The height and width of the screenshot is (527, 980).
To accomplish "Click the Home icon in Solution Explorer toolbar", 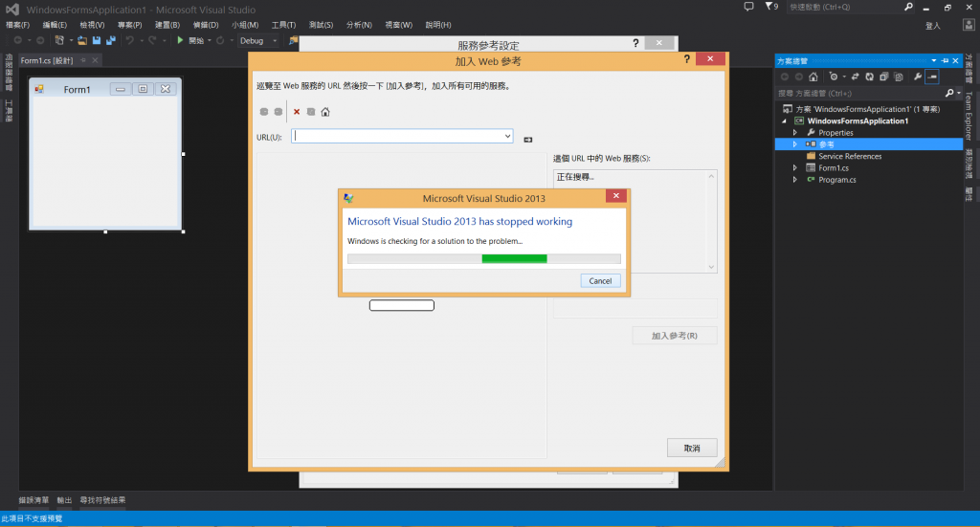I will coord(813,77).
